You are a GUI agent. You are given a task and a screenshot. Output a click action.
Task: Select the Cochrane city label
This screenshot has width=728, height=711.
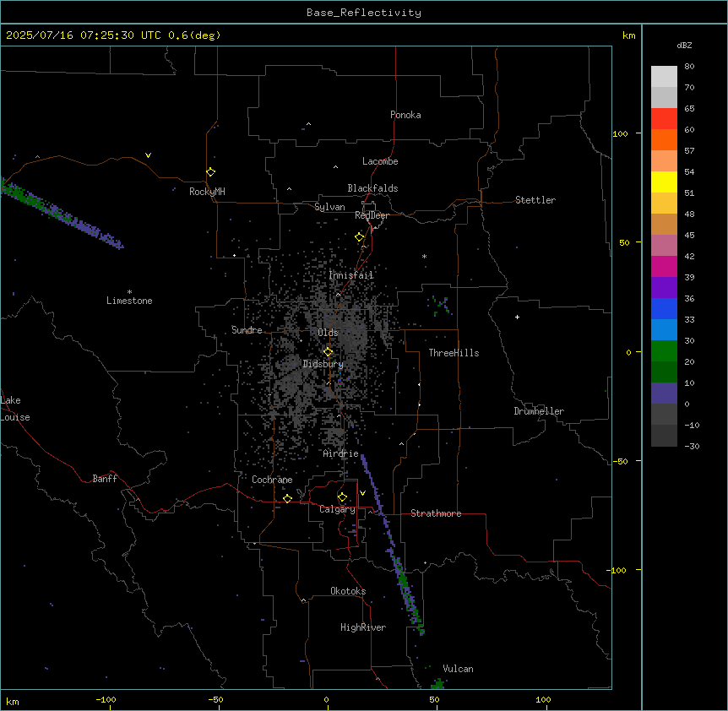272,480
